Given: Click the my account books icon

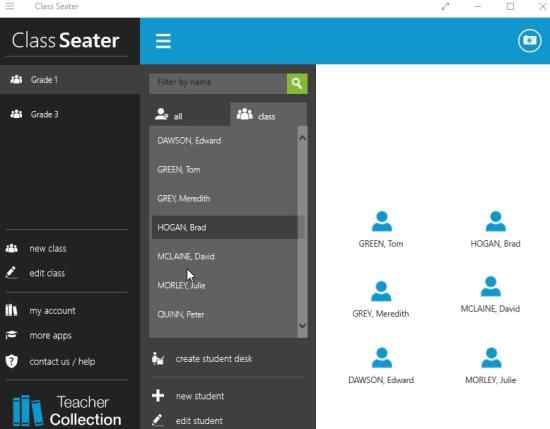Looking at the screenshot, I should click(x=11, y=310).
